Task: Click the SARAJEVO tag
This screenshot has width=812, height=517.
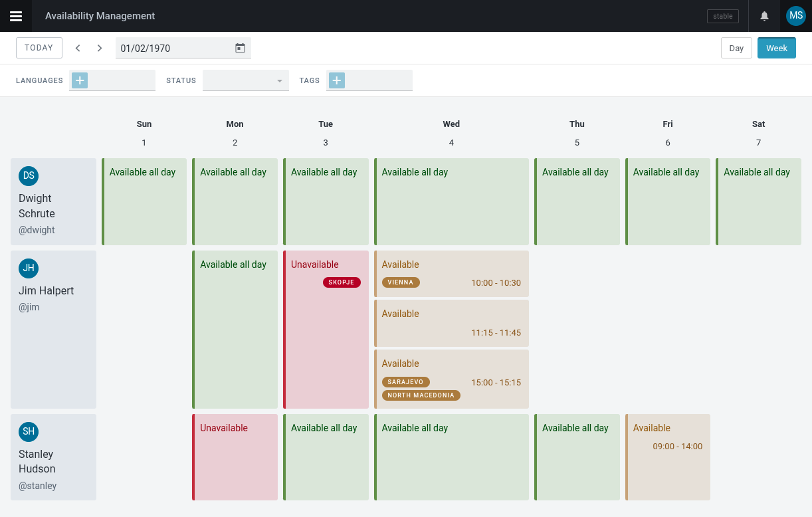Action: 406,382
